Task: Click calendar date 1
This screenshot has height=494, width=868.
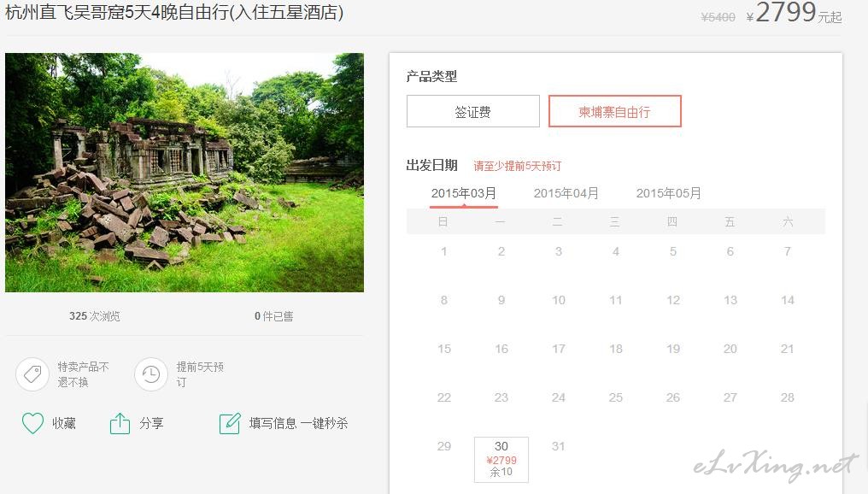Action: [444, 251]
